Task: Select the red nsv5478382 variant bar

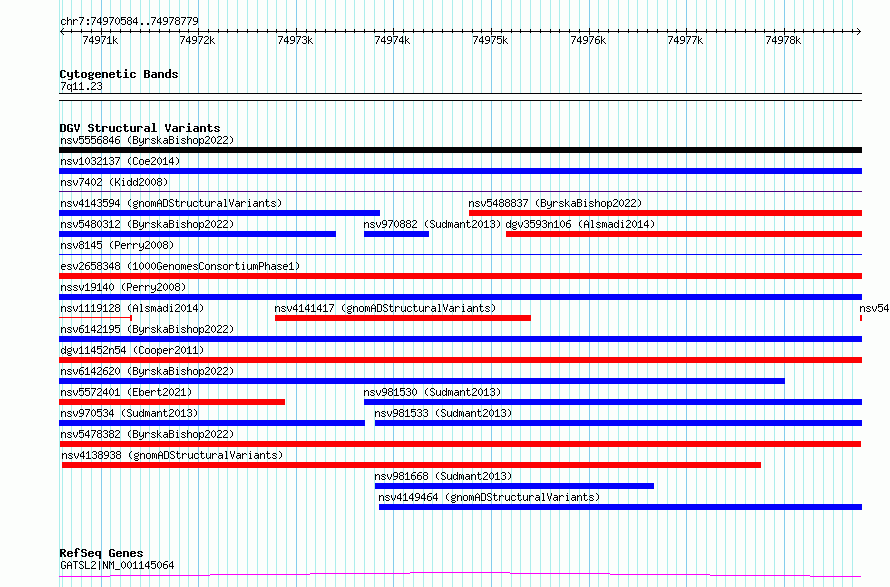Action: (x=460, y=444)
